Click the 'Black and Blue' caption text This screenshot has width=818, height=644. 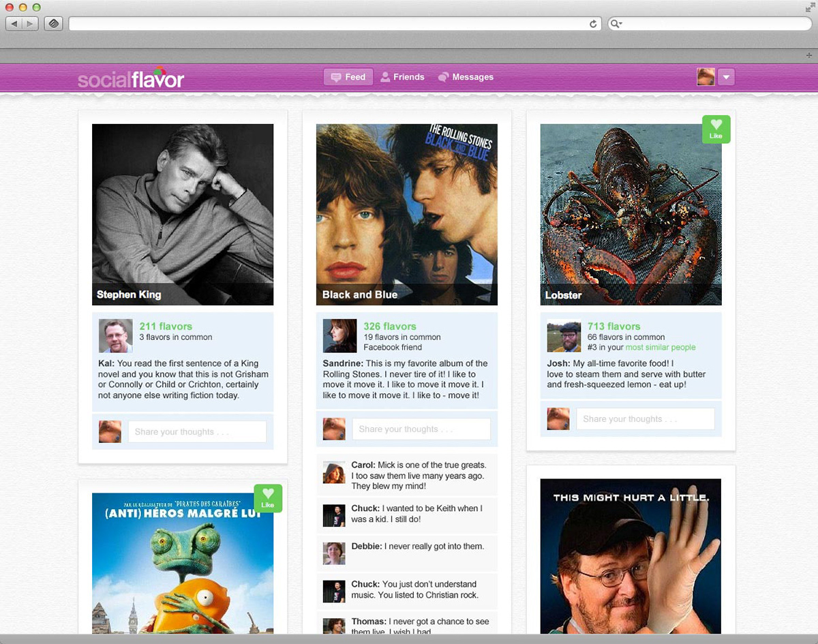tap(359, 295)
